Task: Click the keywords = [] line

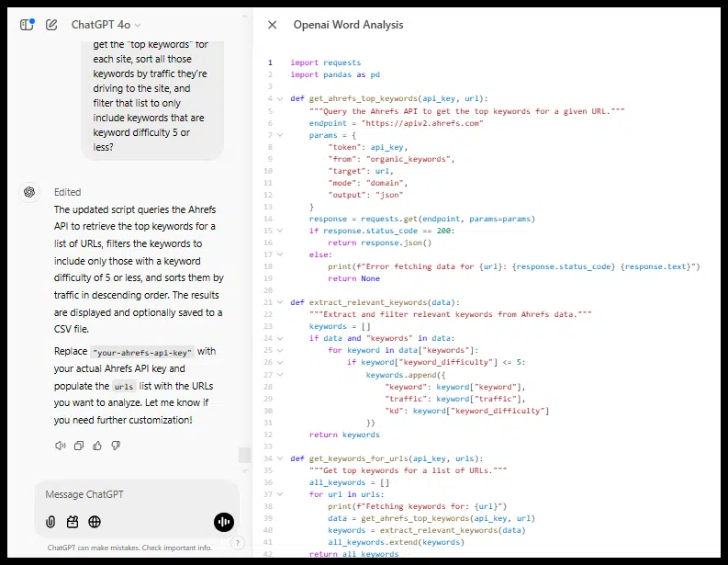Action: click(340, 327)
